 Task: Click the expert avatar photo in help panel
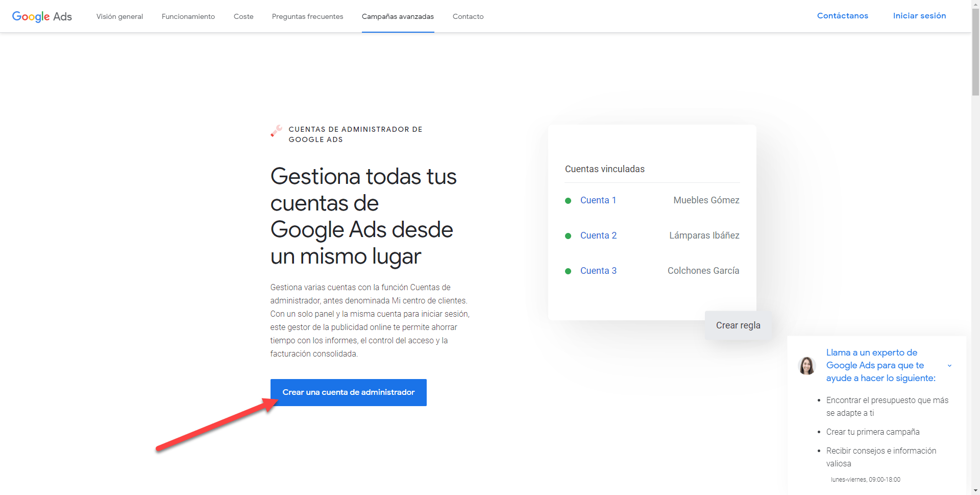tap(806, 366)
